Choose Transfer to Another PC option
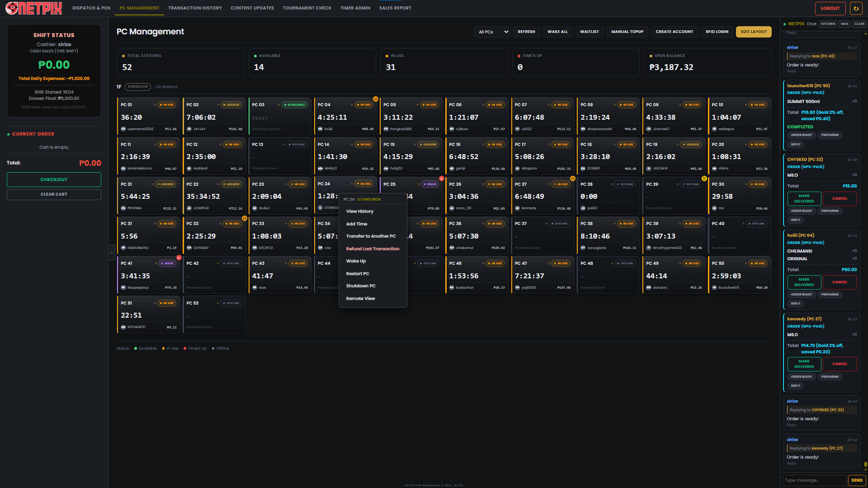Viewport: 868px width, 488px height. (371, 236)
